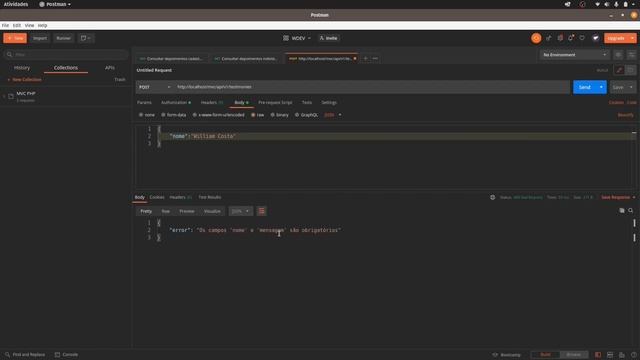Select the raw body type radio

[x=253, y=115]
